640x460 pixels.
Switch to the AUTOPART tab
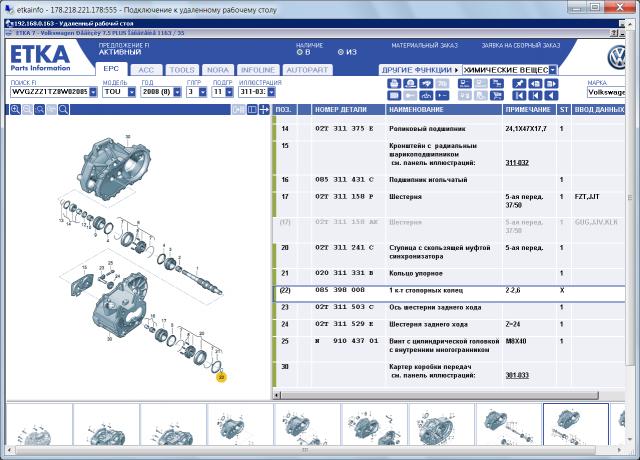[307, 70]
